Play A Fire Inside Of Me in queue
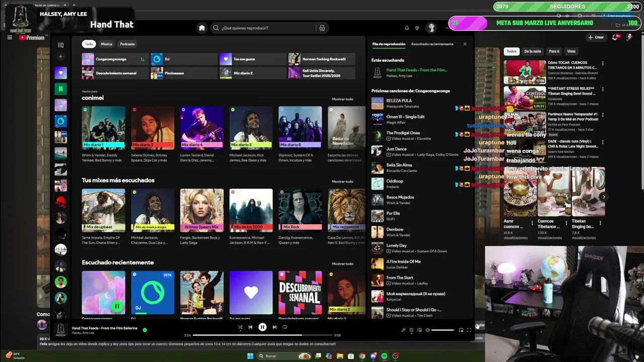 [x=377, y=264]
